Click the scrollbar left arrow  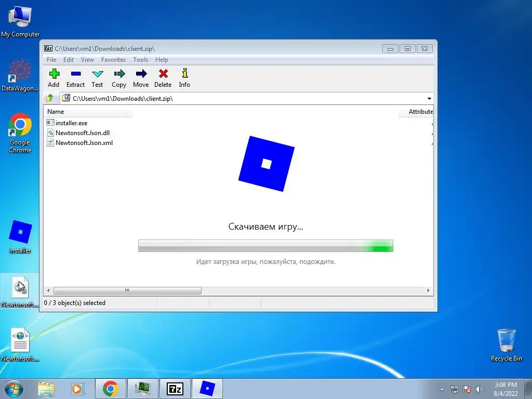pyautogui.click(x=48, y=291)
